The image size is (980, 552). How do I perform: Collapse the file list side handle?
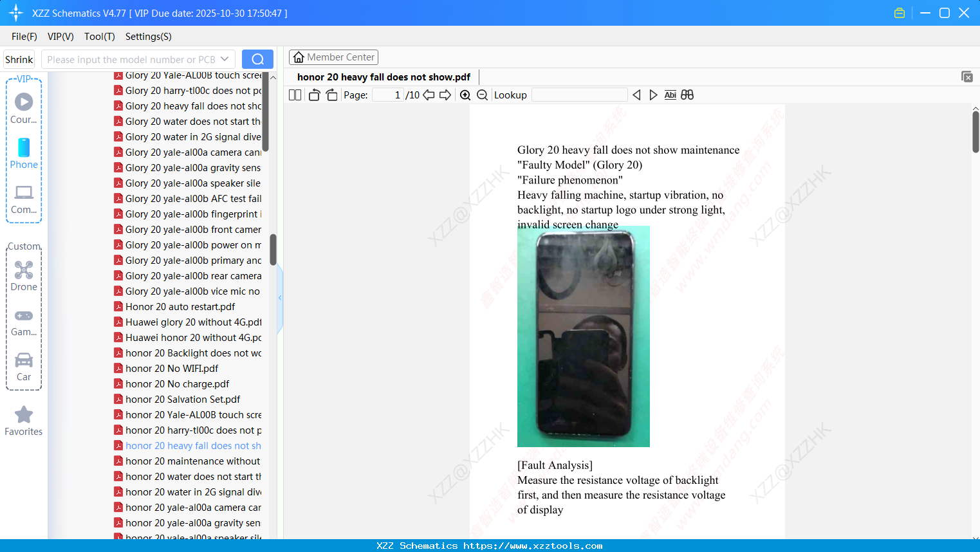pos(280,298)
